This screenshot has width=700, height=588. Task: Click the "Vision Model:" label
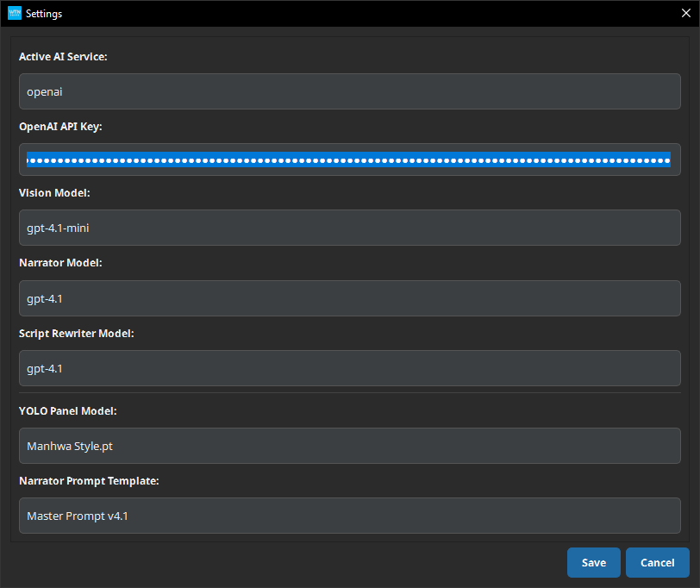(54, 192)
